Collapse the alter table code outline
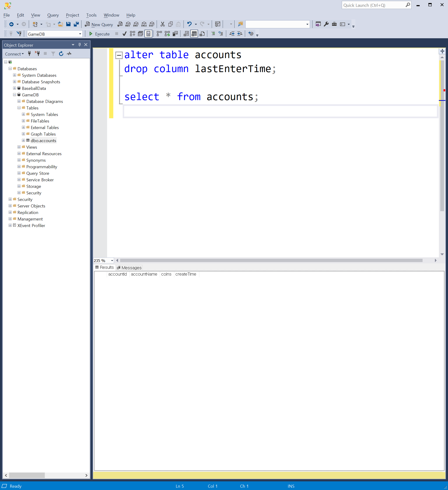 coord(119,56)
